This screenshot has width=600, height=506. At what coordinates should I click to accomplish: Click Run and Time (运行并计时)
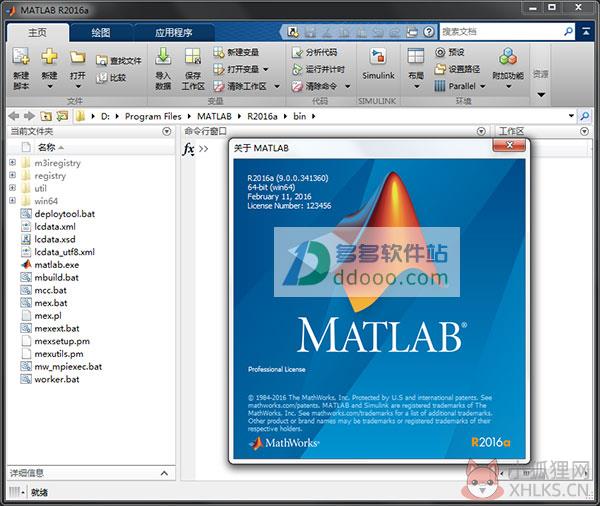[318, 69]
